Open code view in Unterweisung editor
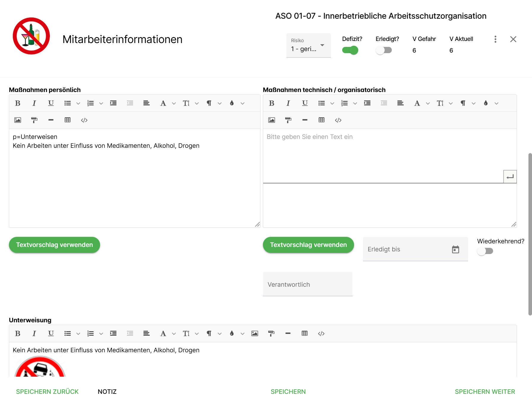The width and height of the screenshot is (532, 406). pyautogui.click(x=321, y=334)
